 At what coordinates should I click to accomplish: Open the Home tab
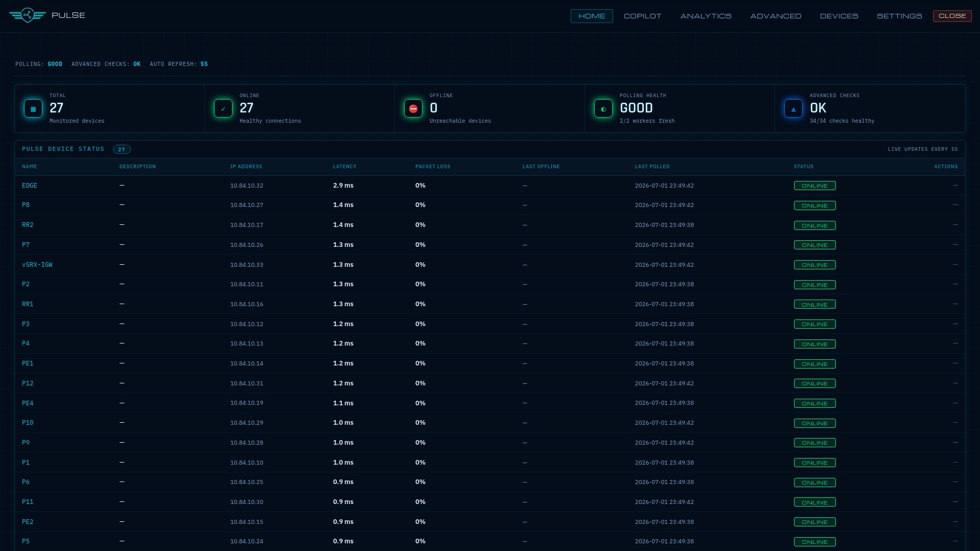592,16
